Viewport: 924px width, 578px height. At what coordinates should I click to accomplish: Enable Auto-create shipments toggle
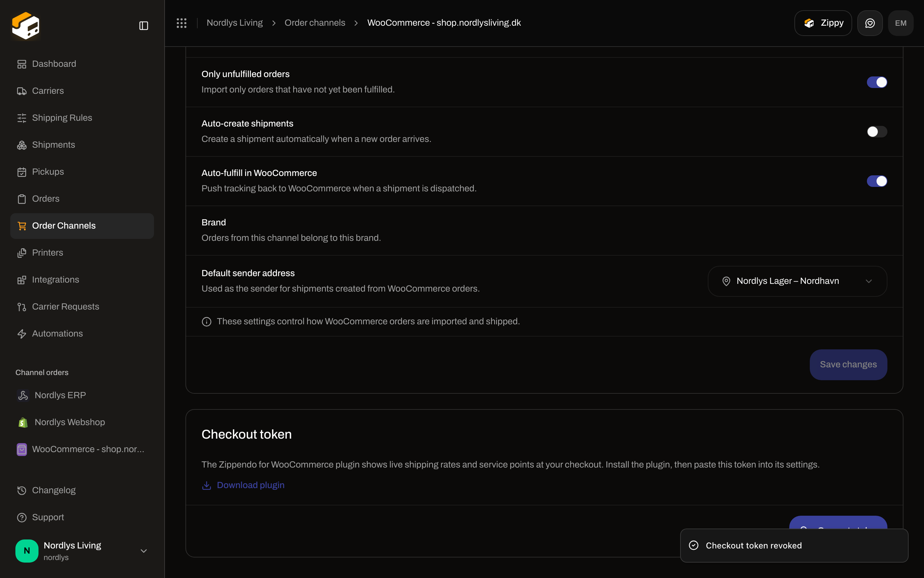[877, 132]
